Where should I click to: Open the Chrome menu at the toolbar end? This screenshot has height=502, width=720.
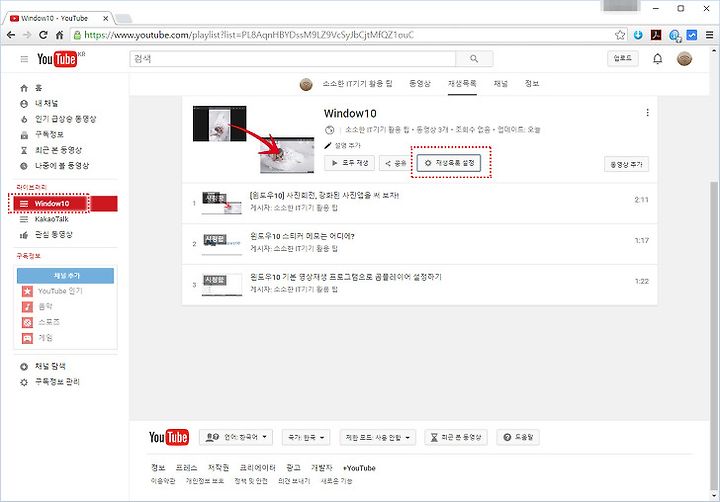709,35
